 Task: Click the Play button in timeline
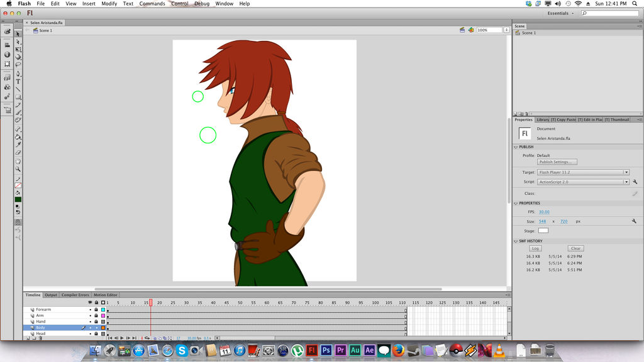point(122,338)
